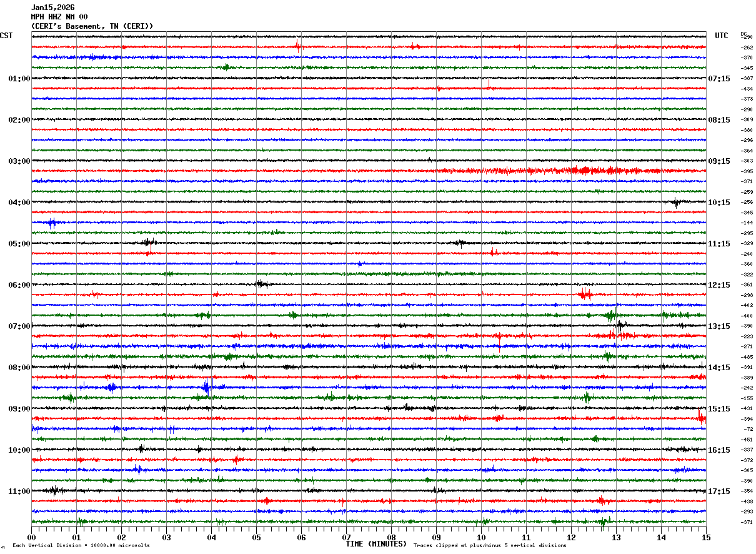Click the DC offset value -144
Viewport: 756px width, 554px height.
coord(747,223)
